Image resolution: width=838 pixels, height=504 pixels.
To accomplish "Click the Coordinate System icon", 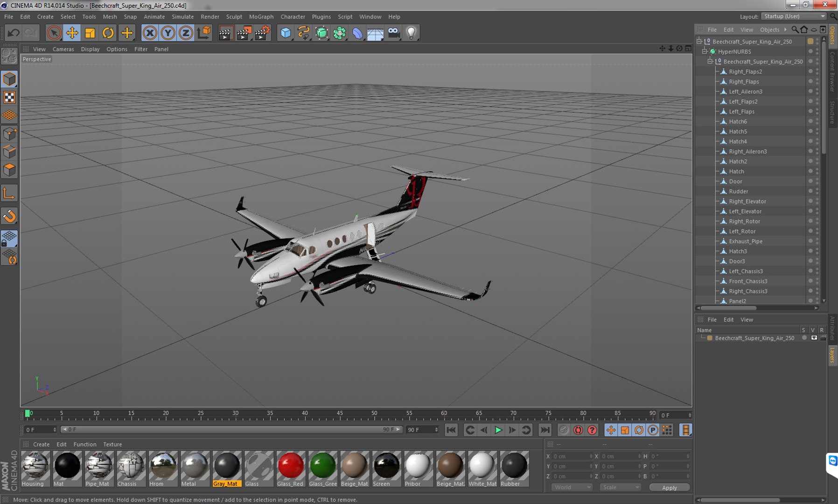I will coord(204,33).
